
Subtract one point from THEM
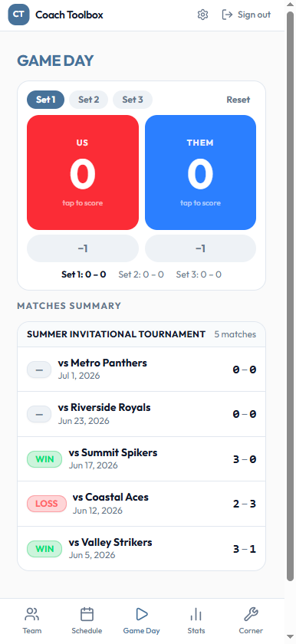coord(200,248)
